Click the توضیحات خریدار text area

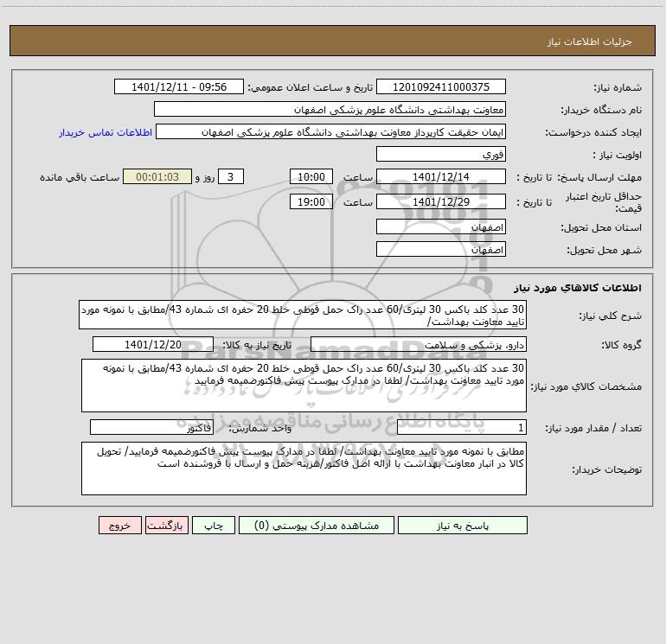pyautogui.click(x=304, y=469)
